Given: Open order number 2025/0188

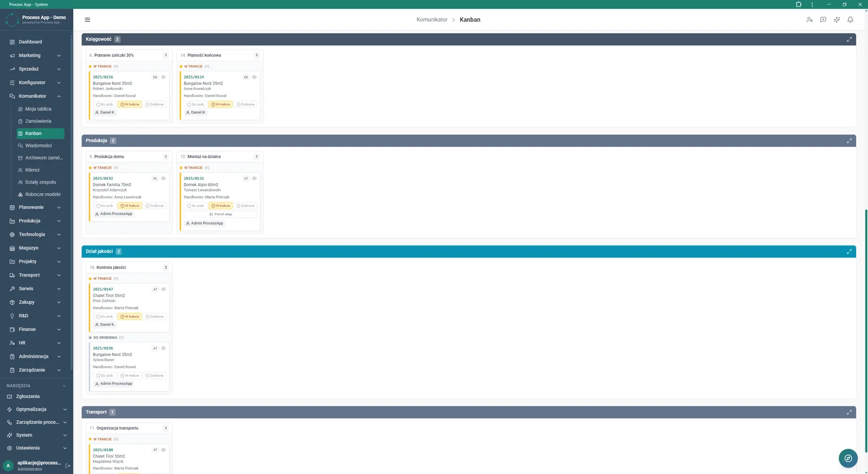Looking at the screenshot, I should coord(103,450).
